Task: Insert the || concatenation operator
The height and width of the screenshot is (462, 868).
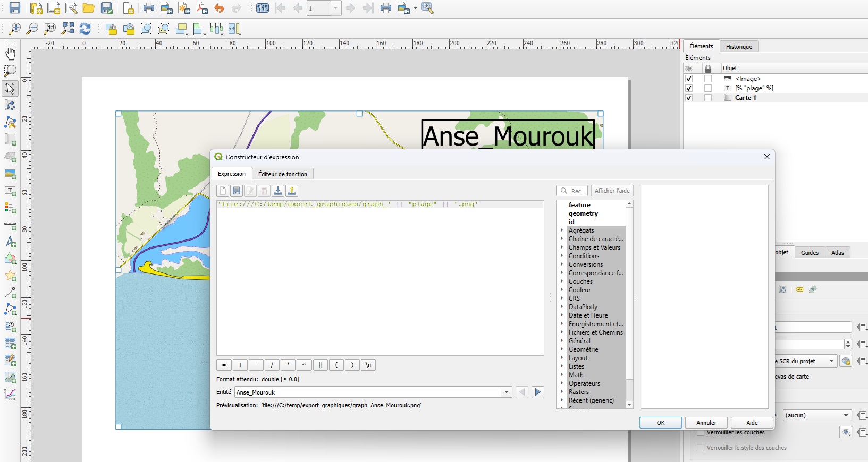Action: (x=320, y=365)
